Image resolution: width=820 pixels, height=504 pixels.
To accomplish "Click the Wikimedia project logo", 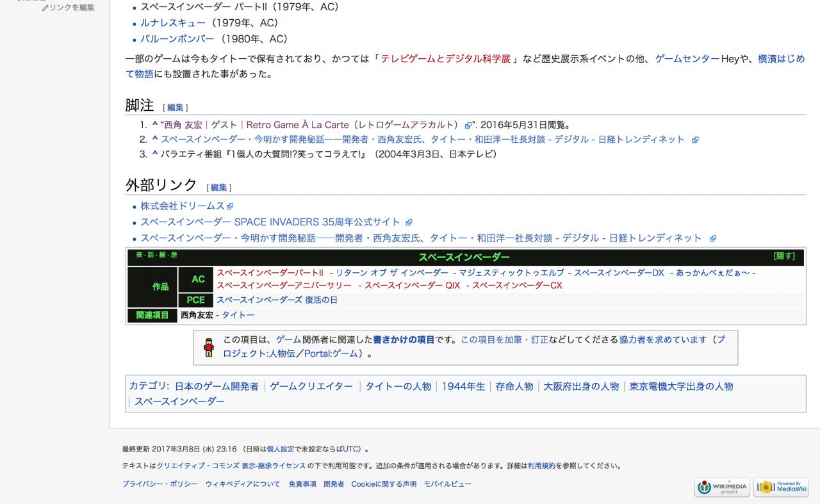I will (x=722, y=487).
